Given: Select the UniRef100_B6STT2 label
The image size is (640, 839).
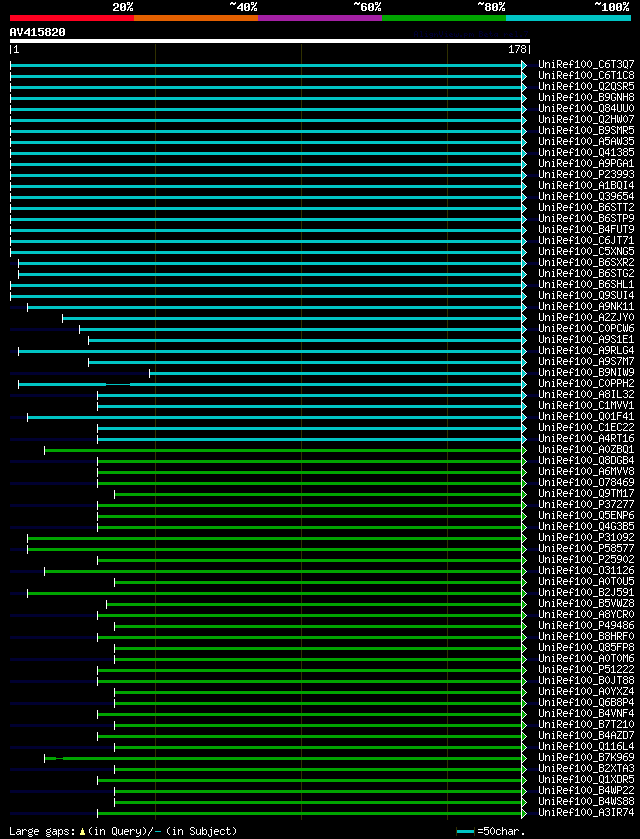Looking at the screenshot, I should point(586,208).
